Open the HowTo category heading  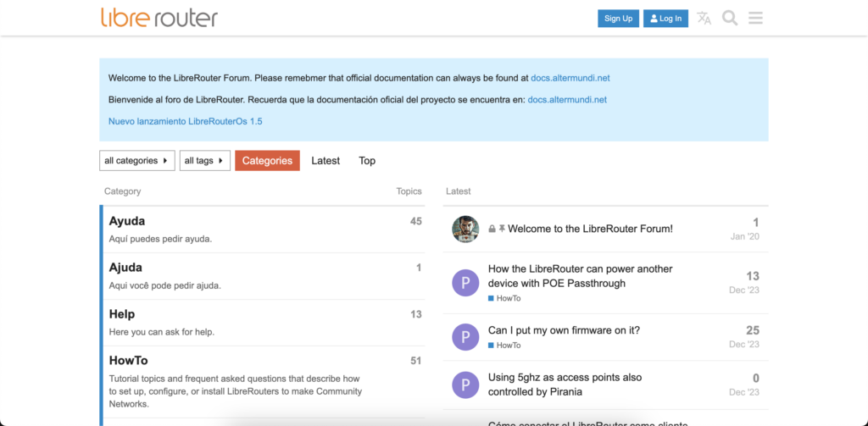click(129, 361)
